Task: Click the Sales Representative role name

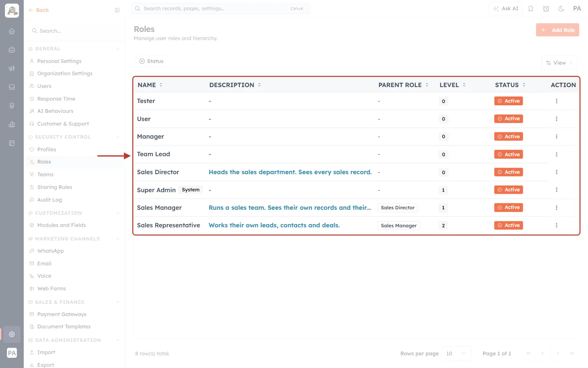Action: point(169,225)
